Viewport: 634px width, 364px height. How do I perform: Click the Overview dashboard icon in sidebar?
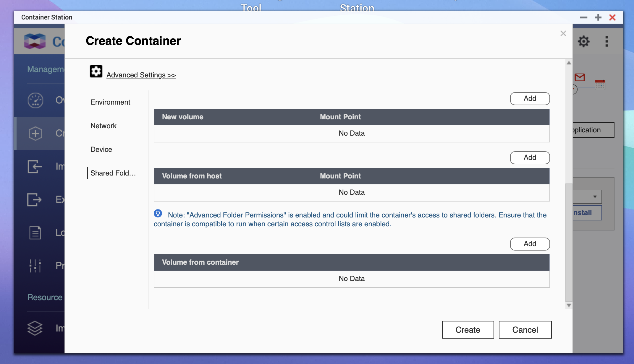[x=35, y=100]
